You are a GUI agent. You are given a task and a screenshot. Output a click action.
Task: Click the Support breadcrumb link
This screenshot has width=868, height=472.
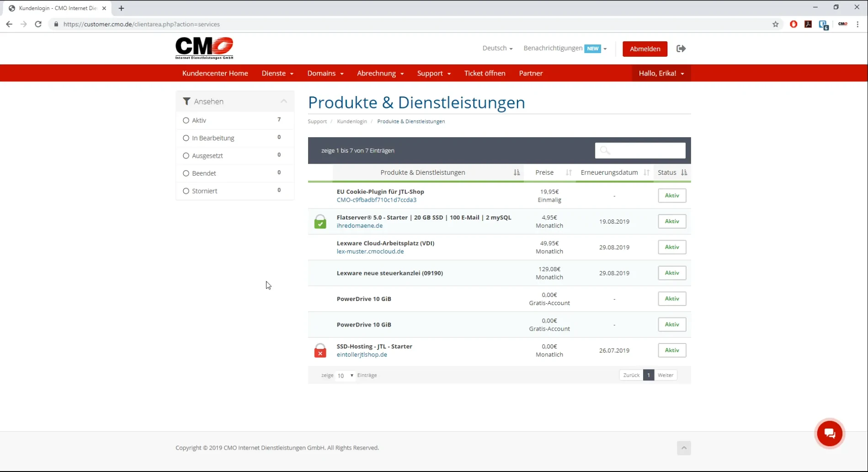pos(317,121)
